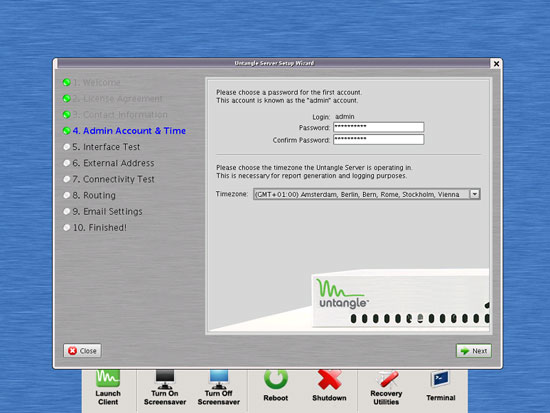Open the Launch Client icon
This screenshot has width=550, height=413.
108,378
